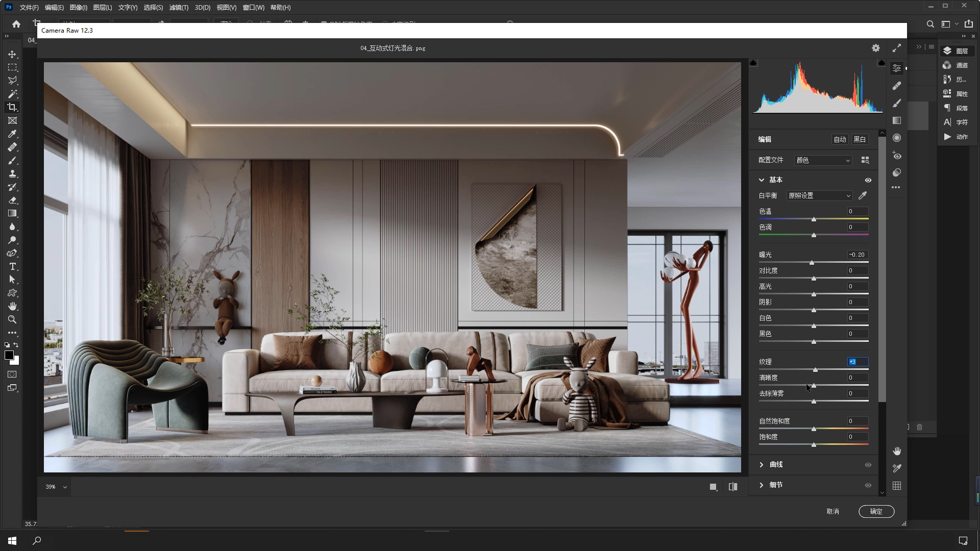Toggle grid overlay icon
This screenshot has height=551, width=980.
(x=897, y=486)
